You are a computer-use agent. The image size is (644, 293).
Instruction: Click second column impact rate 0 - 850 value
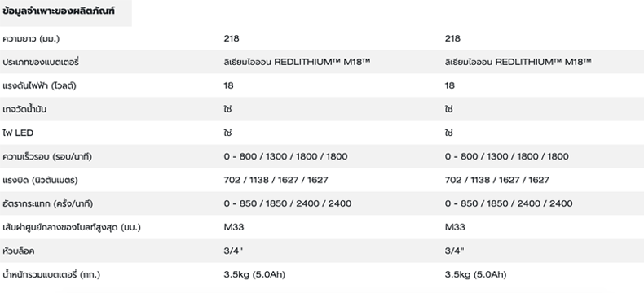pyautogui.click(x=509, y=203)
